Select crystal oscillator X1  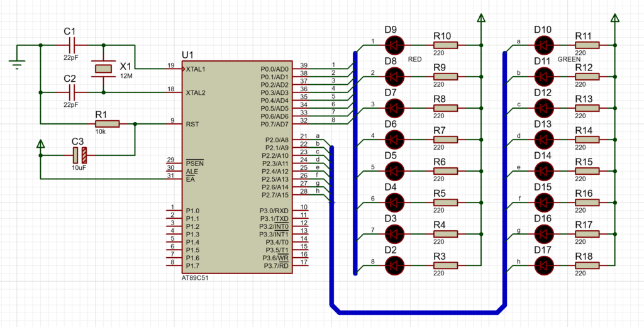tap(103, 69)
